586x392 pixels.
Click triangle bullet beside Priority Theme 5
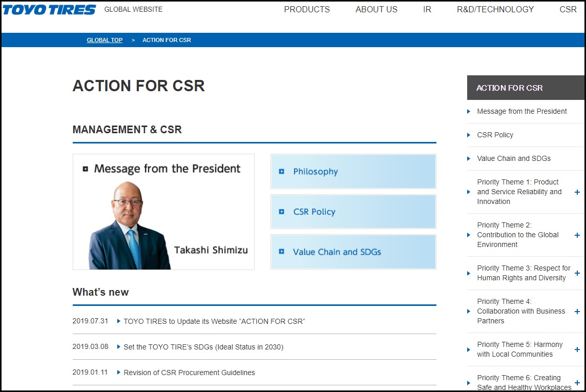point(469,350)
